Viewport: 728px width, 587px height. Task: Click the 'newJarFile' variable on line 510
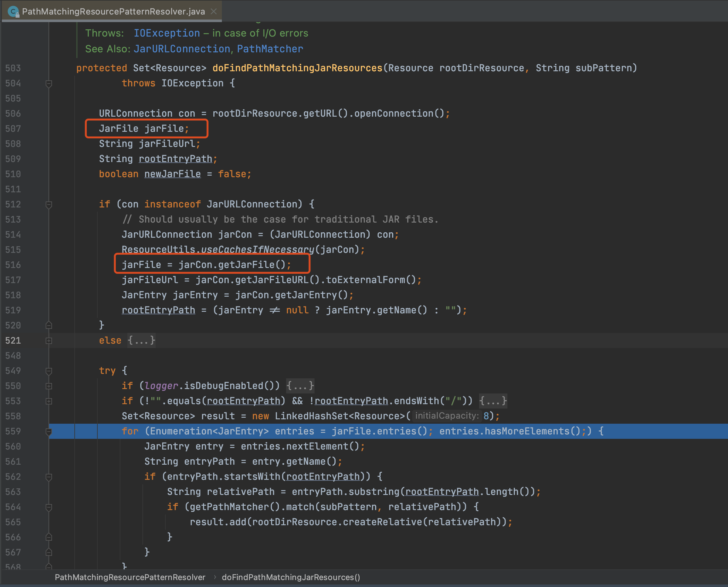click(x=172, y=174)
